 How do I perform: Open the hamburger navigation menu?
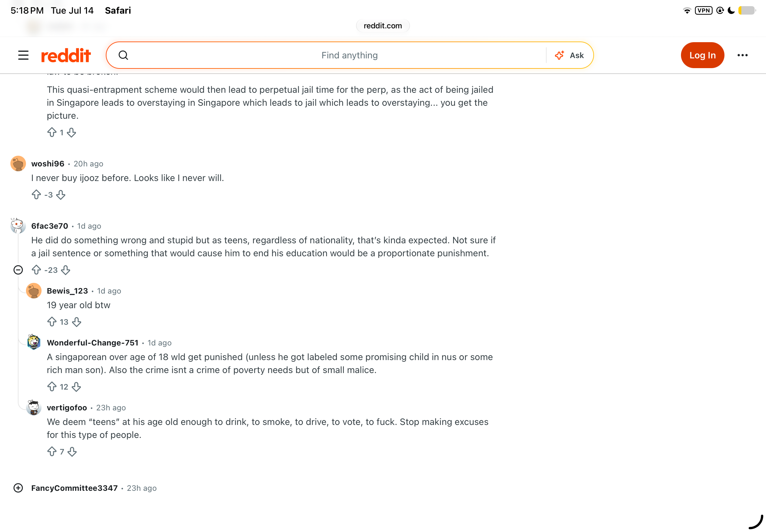click(23, 55)
